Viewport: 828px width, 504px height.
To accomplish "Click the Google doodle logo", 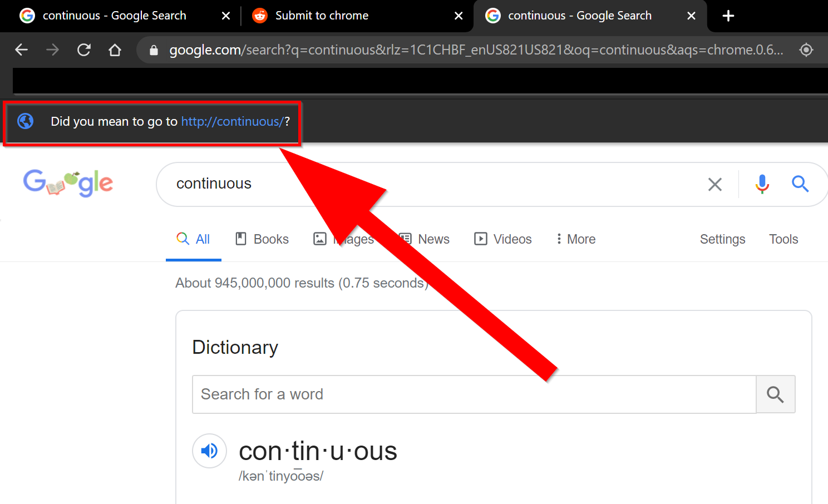I will click(x=68, y=183).
